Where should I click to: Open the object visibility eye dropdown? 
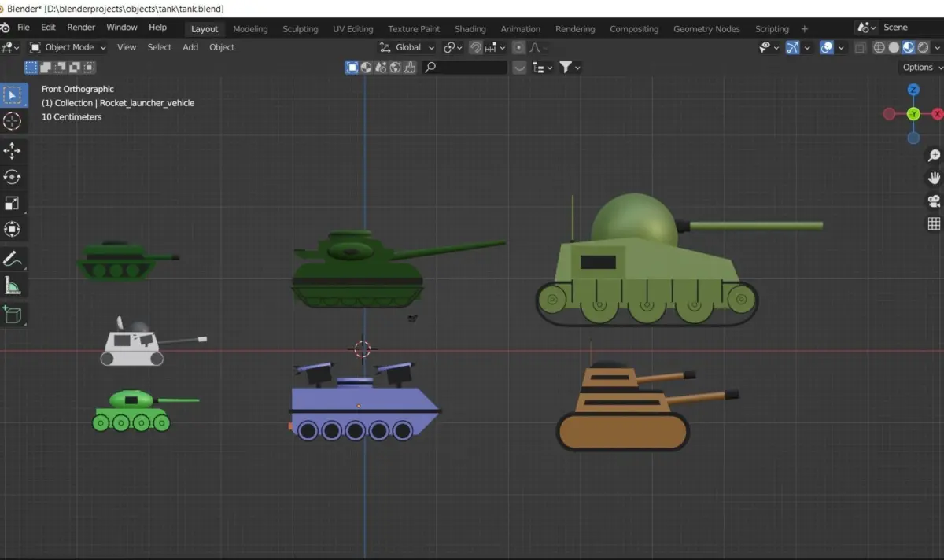pyautogui.click(x=769, y=47)
